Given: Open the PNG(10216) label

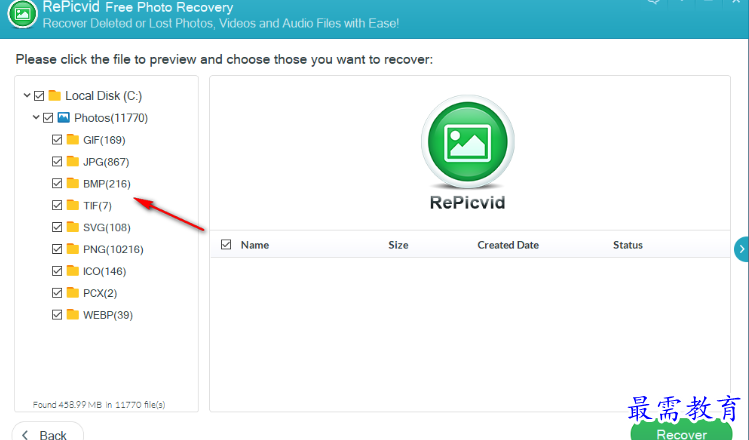Looking at the screenshot, I should tap(113, 249).
